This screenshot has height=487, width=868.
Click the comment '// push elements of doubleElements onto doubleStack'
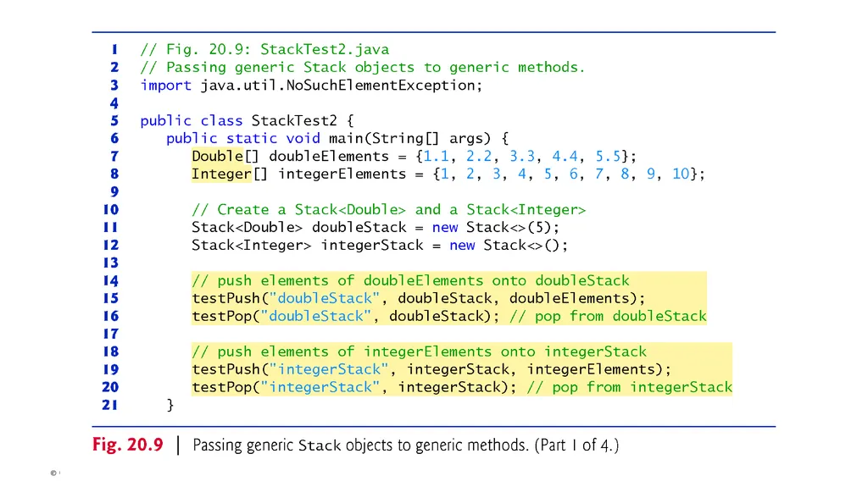pyautogui.click(x=411, y=280)
